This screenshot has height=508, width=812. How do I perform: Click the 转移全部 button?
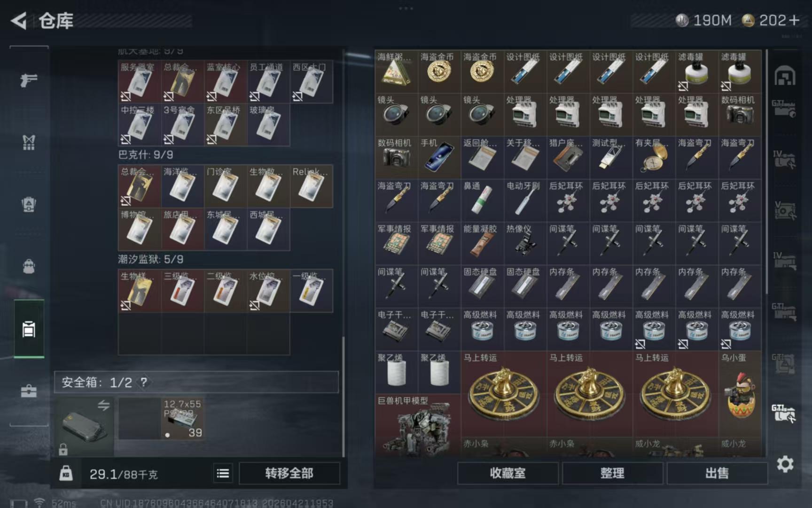coord(289,473)
